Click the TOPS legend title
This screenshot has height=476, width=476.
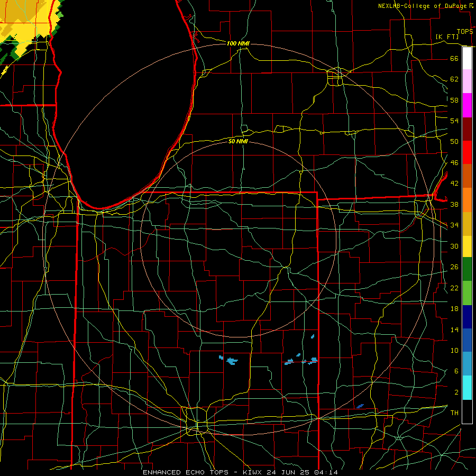click(x=465, y=32)
